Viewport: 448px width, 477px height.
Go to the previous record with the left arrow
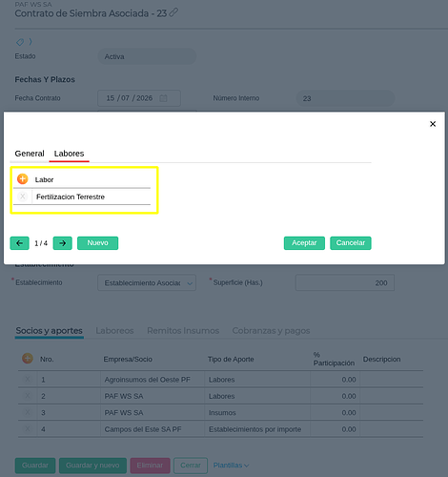(19, 243)
